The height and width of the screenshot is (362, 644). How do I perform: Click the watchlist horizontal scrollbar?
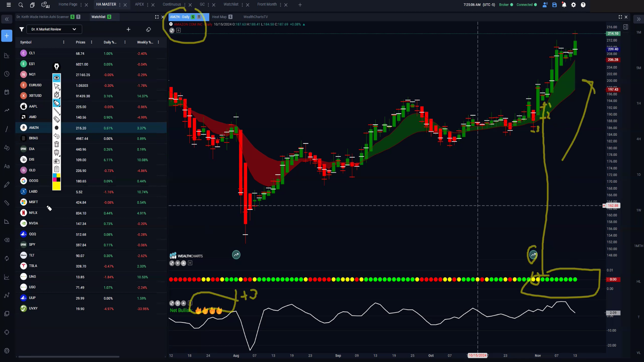coord(69,357)
